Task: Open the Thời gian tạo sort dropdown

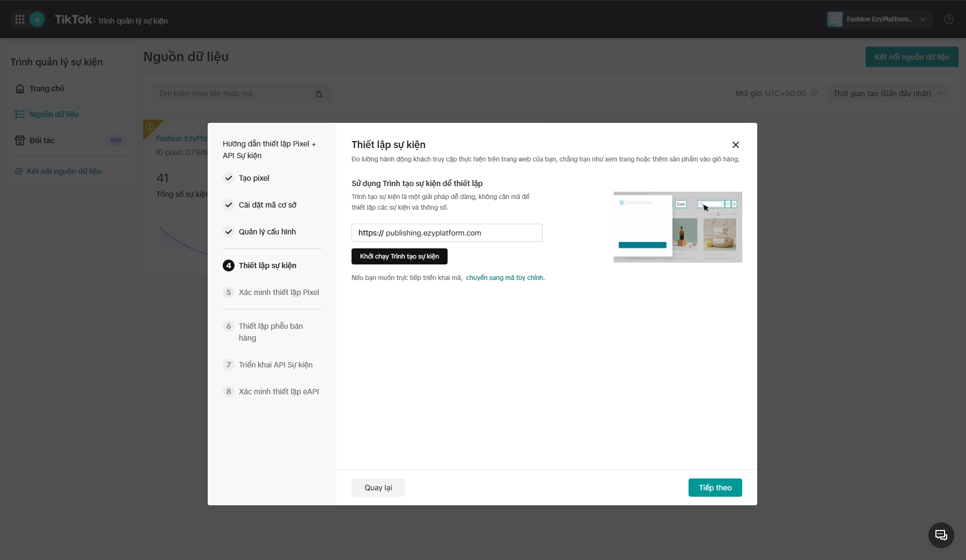Action: coord(888,93)
